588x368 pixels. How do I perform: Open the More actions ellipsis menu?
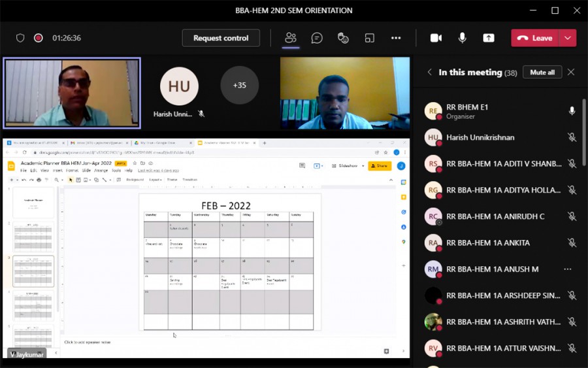tap(396, 38)
